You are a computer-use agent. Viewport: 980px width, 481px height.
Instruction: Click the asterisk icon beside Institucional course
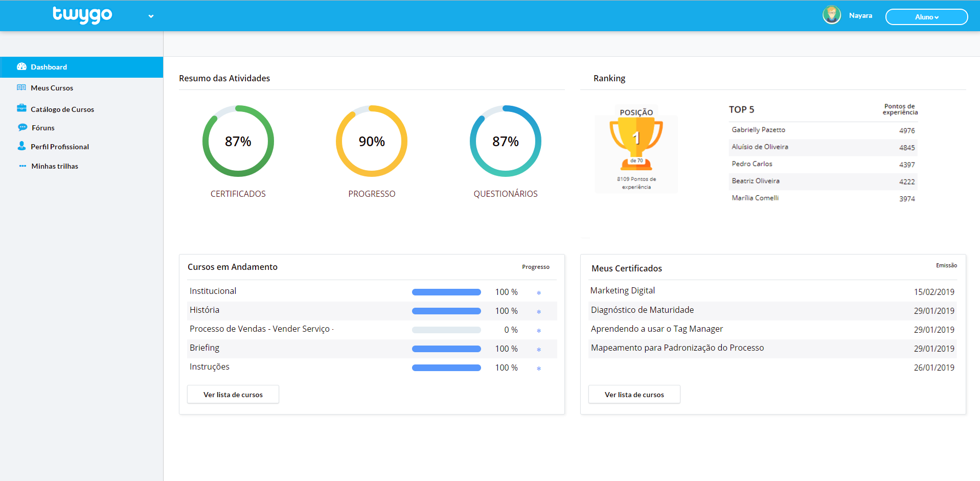[x=539, y=293]
